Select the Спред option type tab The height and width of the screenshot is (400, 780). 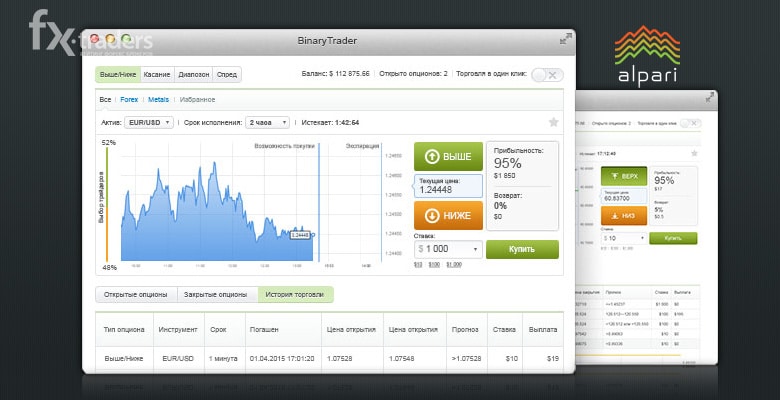coord(227,75)
